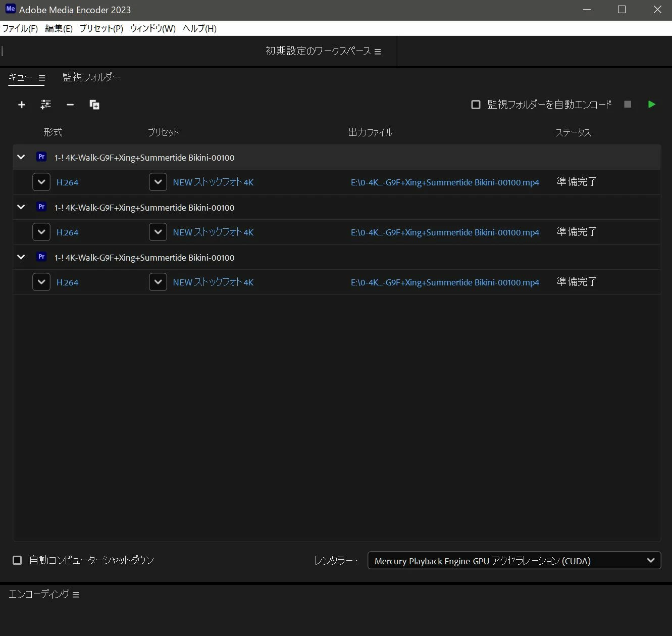The height and width of the screenshot is (636, 672).
Task: Click the プリセット column header
Action: tap(163, 132)
